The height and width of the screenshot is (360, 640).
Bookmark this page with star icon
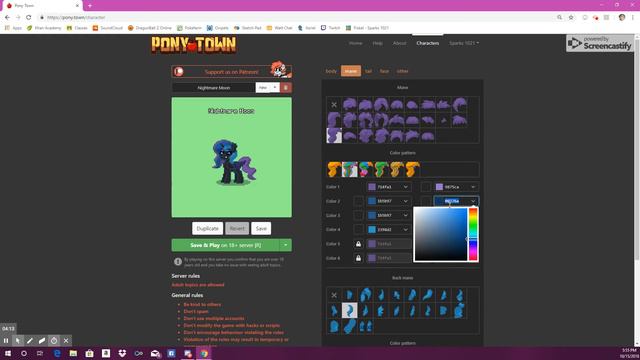(571, 18)
